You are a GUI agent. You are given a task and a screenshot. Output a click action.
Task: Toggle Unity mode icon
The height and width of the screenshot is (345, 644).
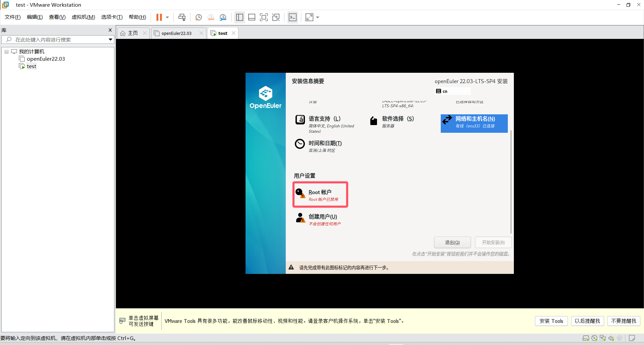tap(276, 17)
